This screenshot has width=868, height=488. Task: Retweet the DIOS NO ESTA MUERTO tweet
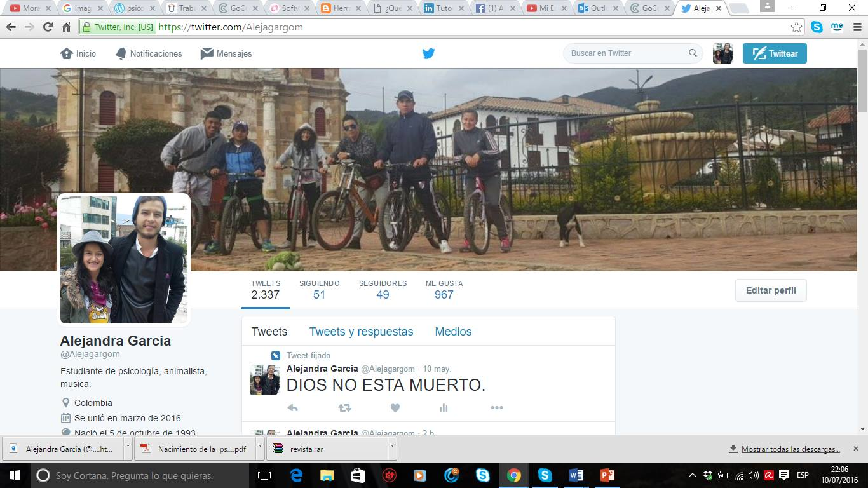pos(344,408)
